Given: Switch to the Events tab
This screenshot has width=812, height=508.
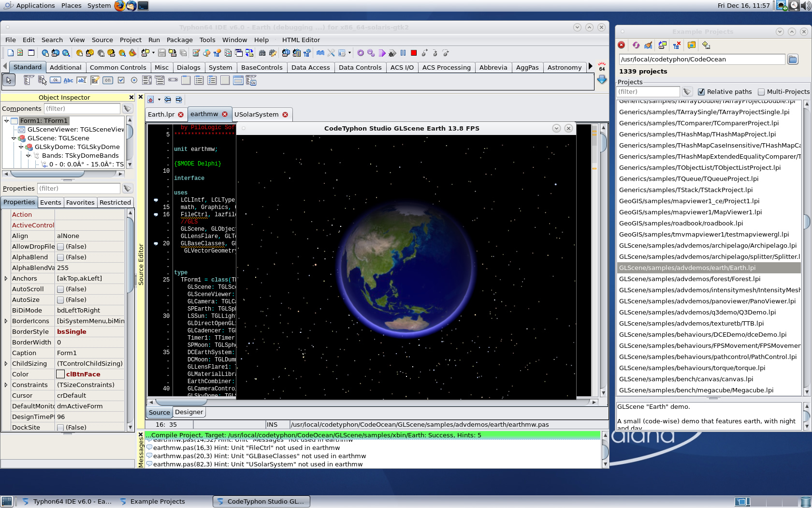Looking at the screenshot, I should tap(50, 203).
